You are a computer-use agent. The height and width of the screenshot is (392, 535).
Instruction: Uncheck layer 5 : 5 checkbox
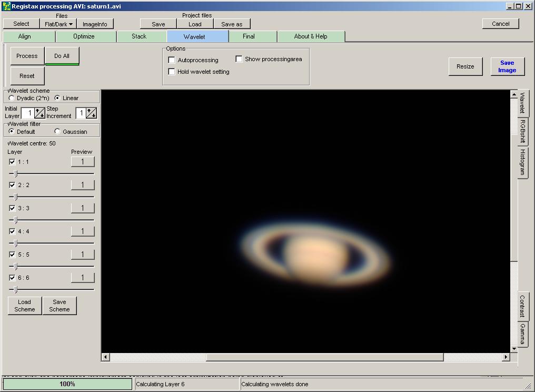tap(12, 254)
